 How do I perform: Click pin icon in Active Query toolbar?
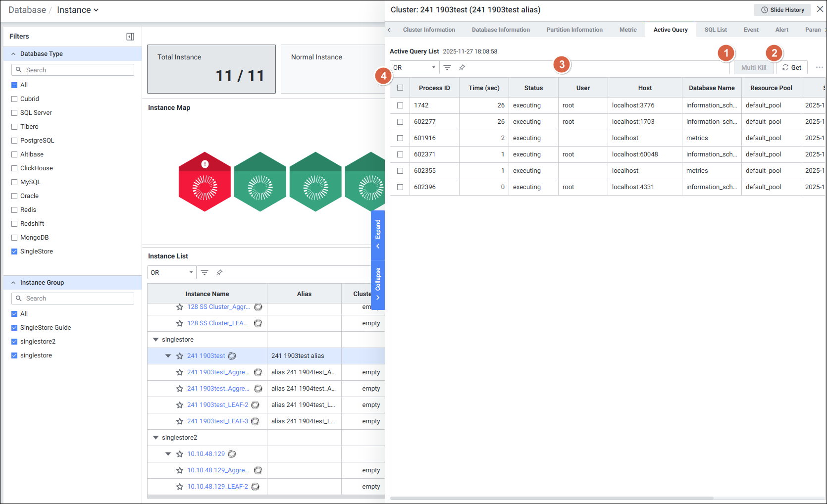462,67
